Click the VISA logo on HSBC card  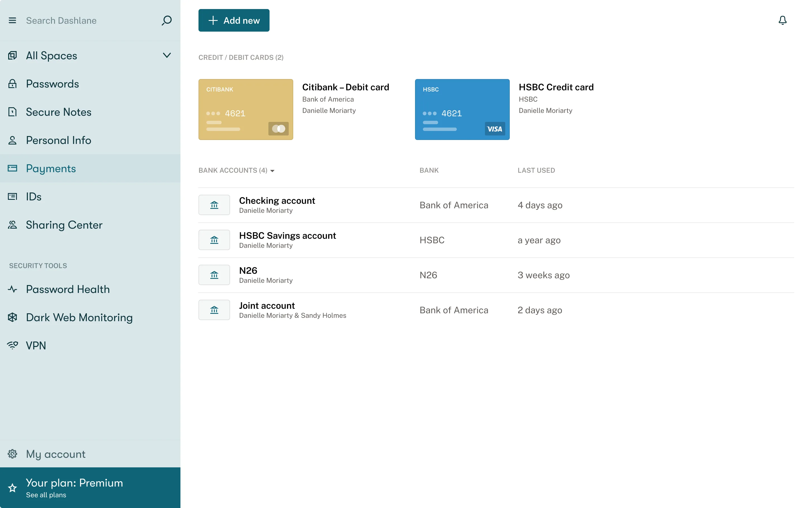pyautogui.click(x=495, y=129)
